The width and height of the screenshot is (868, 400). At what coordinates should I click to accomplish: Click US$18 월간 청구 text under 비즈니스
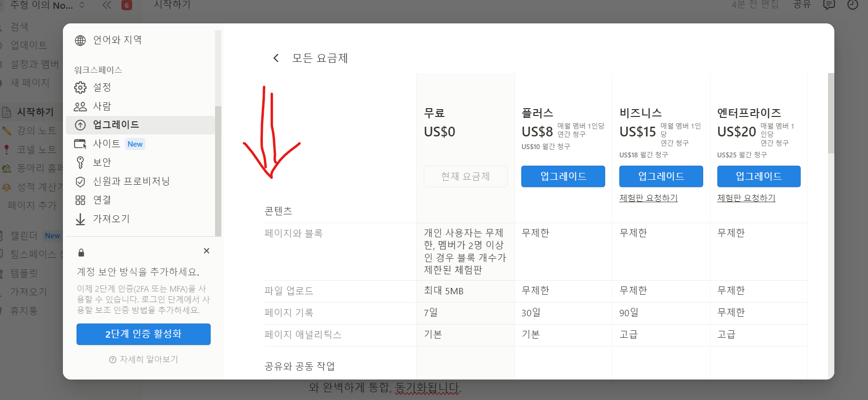tap(644, 155)
